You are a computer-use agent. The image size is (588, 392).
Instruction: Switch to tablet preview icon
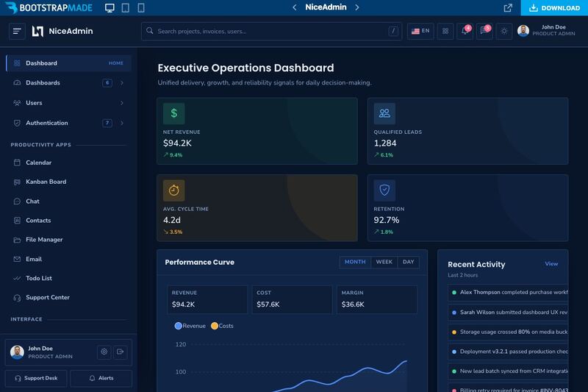point(125,8)
